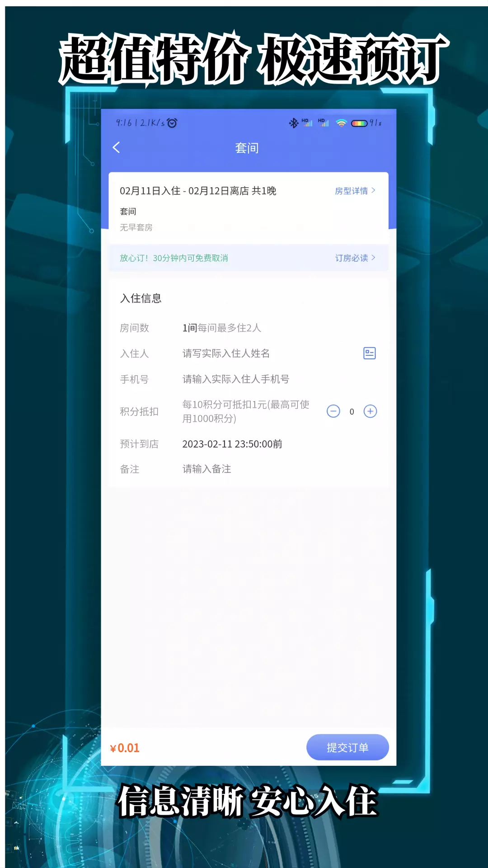488x868 pixels.
Task: Submit order with 提交订单 button
Action: pos(347,747)
